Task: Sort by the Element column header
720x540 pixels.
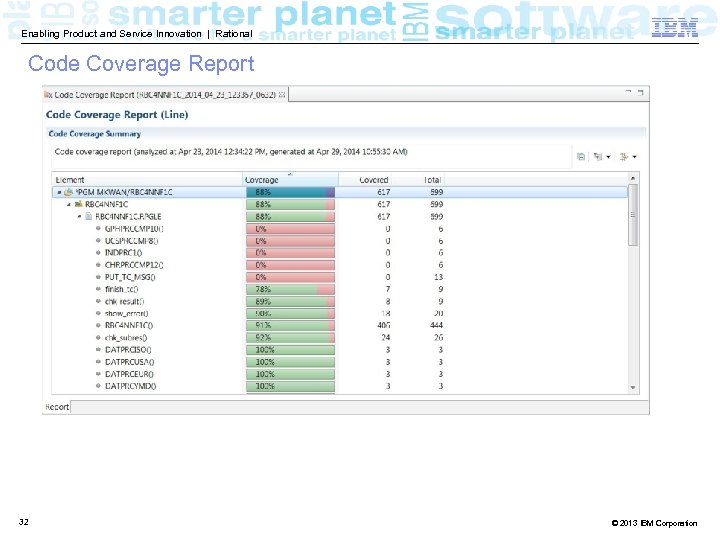Action: click(x=147, y=180)
